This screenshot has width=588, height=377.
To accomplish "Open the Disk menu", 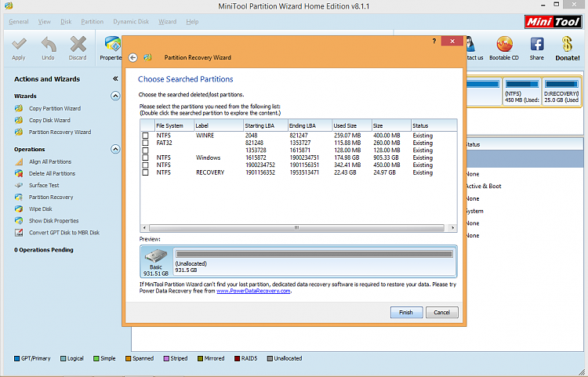I will click(66, 22).
